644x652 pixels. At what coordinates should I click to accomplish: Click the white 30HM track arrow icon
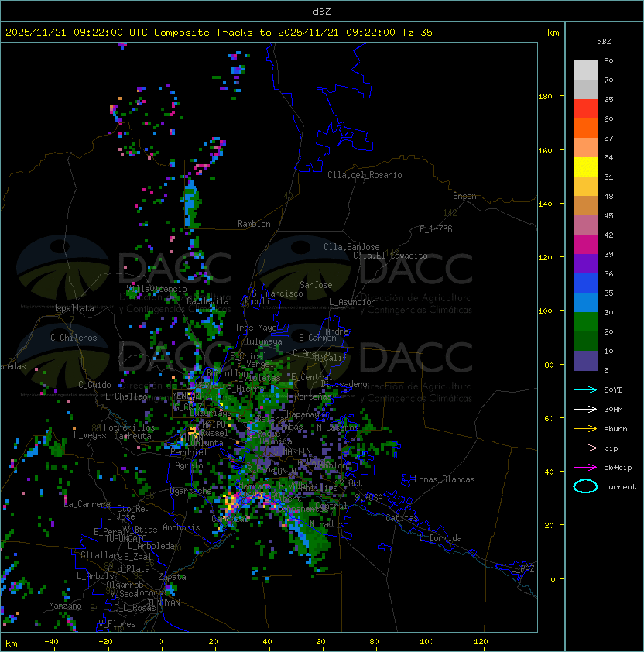(x=585, y=410)
